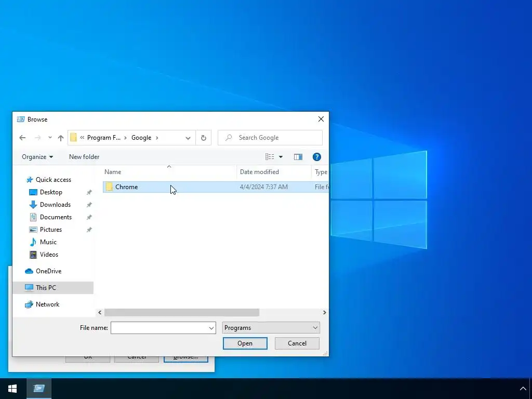
Task: Show hidden system tray icons
Action: [x=523, y=389]
